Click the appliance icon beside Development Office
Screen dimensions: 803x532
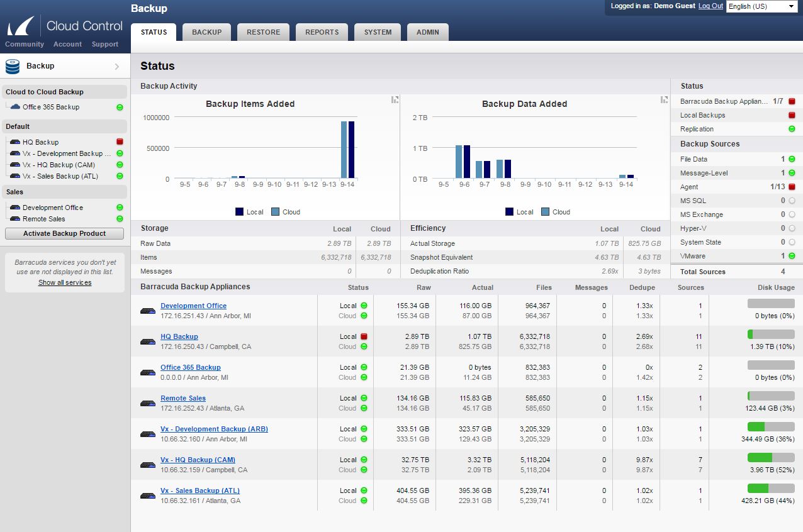point(148,311)
